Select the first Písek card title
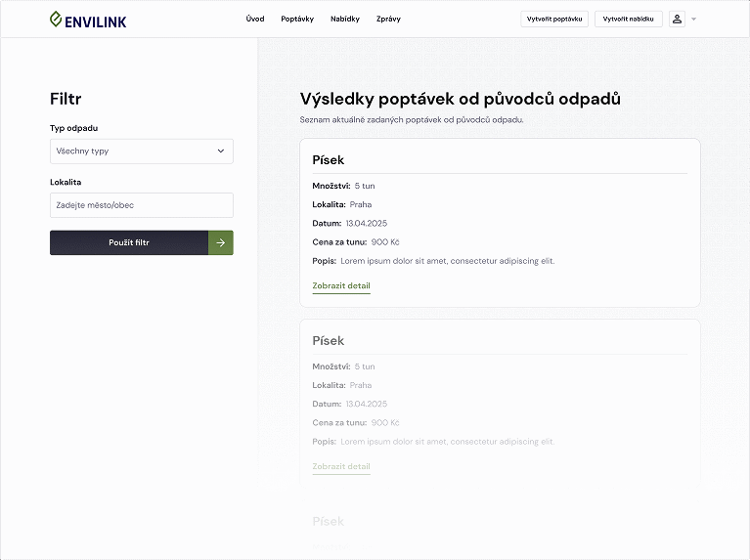Screen dimensions: 750x560 (329, 159)
